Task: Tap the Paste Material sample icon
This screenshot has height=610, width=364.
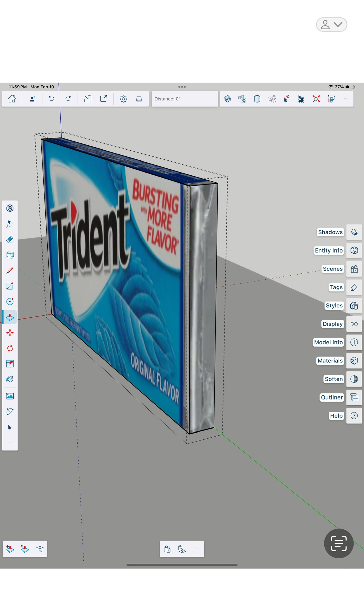Action: coord(331,99)
